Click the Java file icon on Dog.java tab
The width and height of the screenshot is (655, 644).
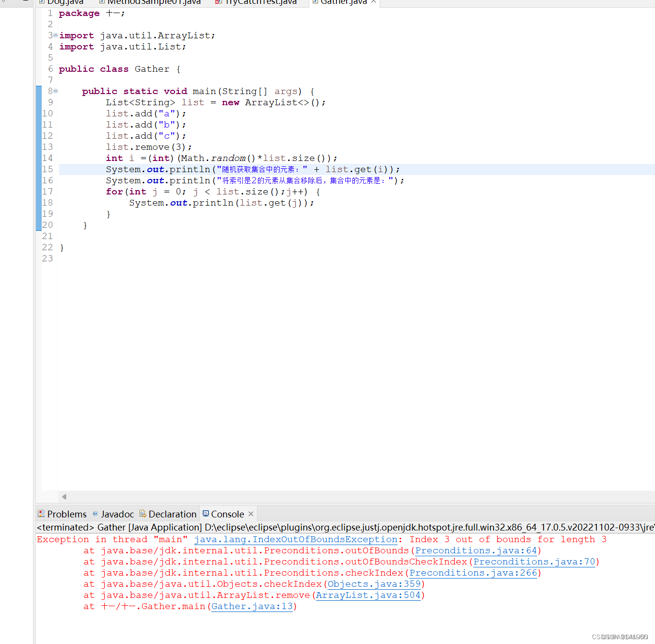(x=43, y=2)
